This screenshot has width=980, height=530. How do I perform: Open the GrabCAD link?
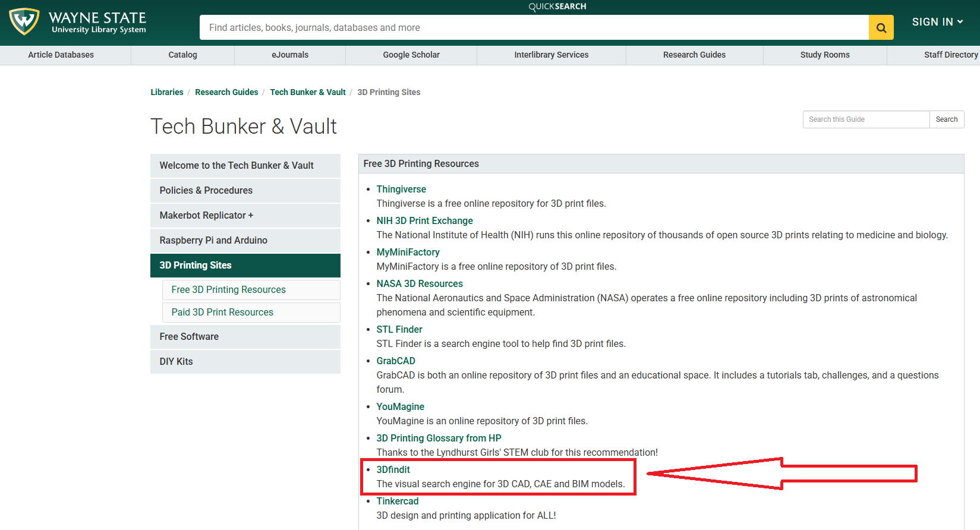[x=396, y=361]
